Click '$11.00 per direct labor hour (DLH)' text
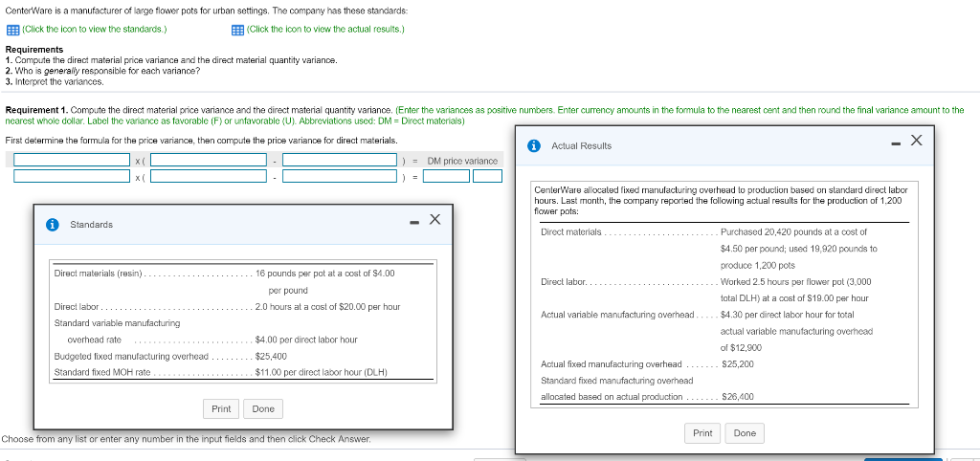The image size is (980, 461). click(x=322, y=372)
